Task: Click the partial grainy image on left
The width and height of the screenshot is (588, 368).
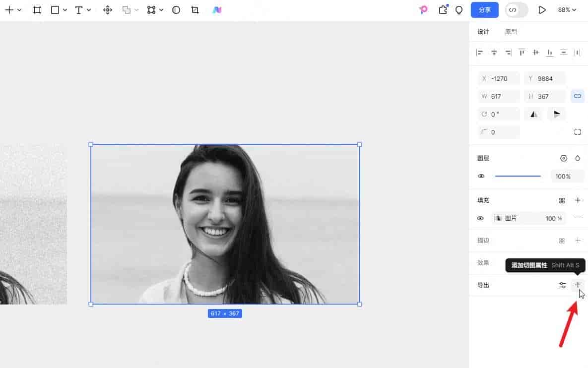Action: (33, 224)
